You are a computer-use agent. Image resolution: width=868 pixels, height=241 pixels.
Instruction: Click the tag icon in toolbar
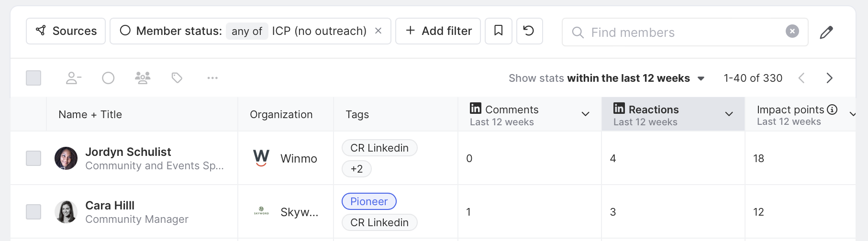(x=177, y=78)
